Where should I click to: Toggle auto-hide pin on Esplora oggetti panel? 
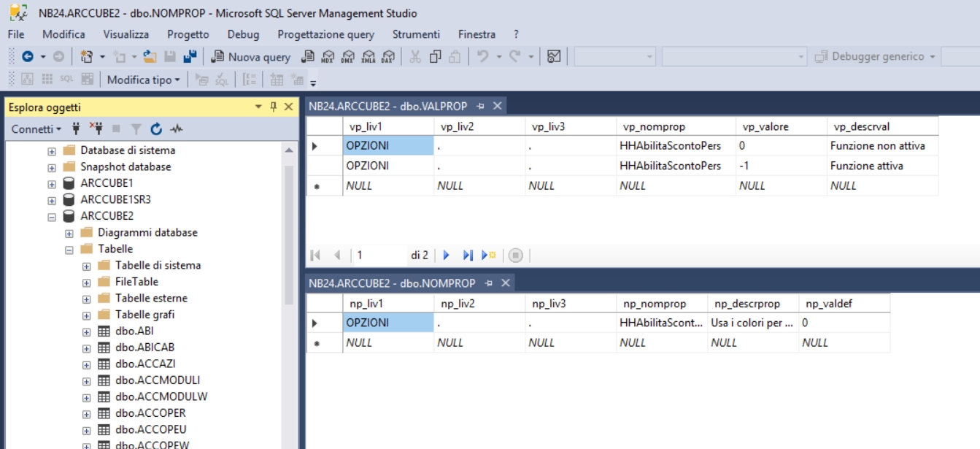(274, 107)
